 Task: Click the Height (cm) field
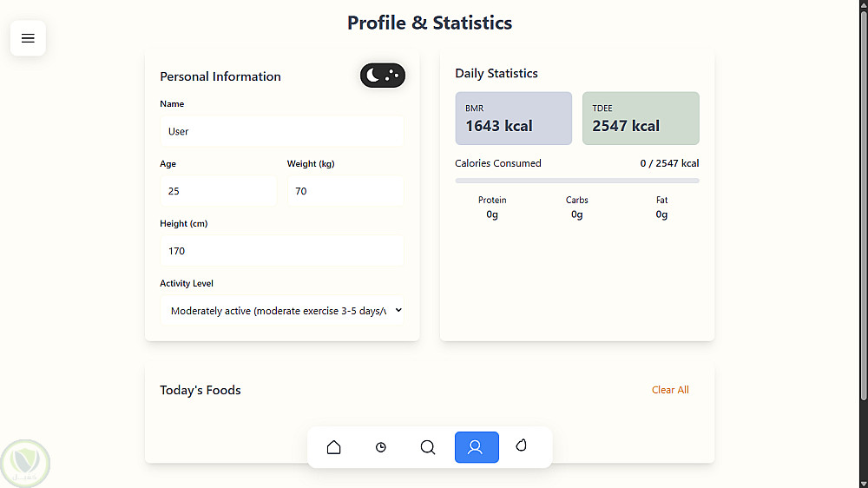click(282, 251)
